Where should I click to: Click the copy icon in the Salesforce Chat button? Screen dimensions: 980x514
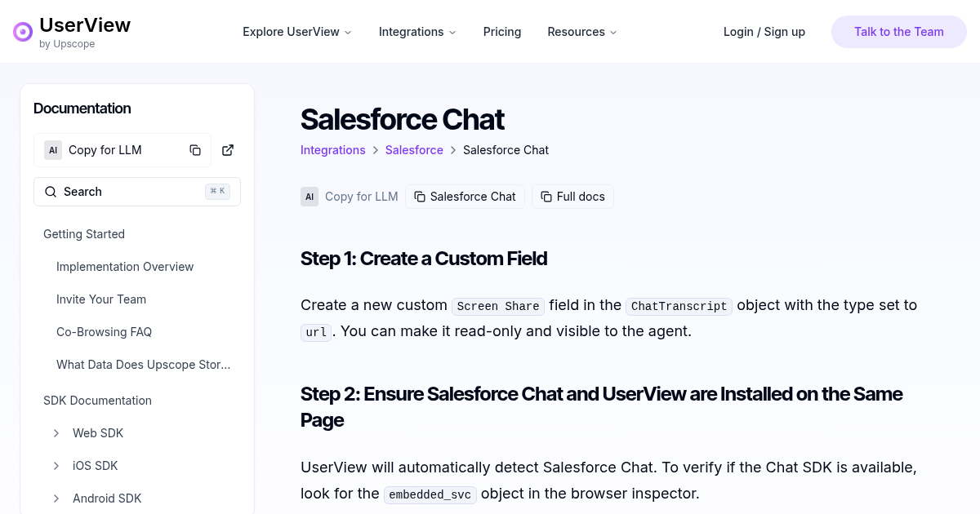(420, 197)
